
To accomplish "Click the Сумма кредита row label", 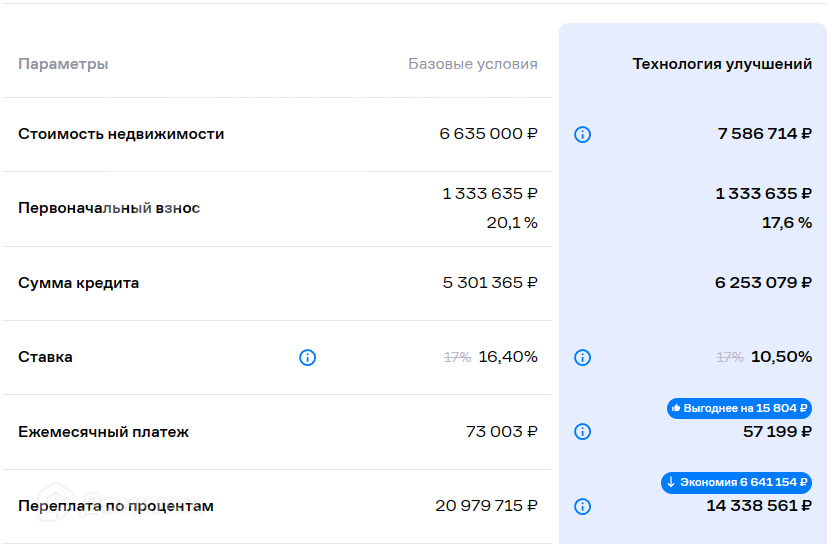I will 78,283.
